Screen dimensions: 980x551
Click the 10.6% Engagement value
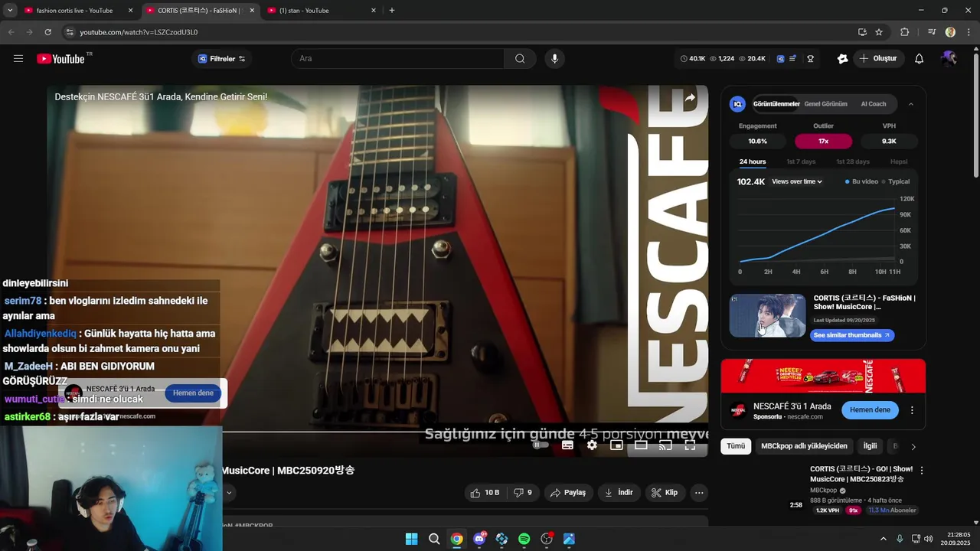click(757, 142)
